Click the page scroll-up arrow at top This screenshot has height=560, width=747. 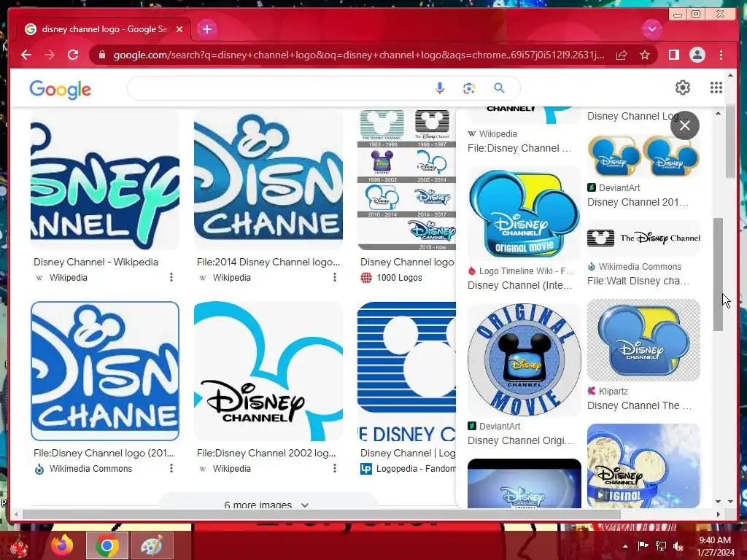[730, 75]
